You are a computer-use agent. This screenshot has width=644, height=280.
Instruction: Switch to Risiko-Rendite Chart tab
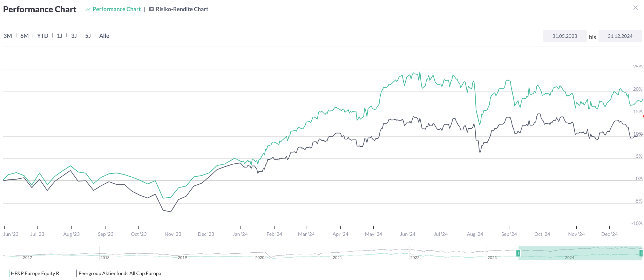(182, 9)
